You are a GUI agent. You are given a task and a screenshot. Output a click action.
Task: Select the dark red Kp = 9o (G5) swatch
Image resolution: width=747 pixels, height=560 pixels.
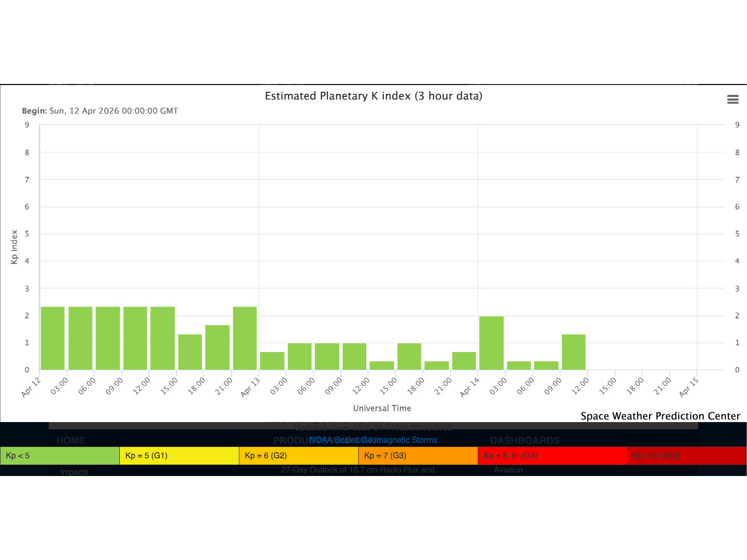click(x=686, y=456)
